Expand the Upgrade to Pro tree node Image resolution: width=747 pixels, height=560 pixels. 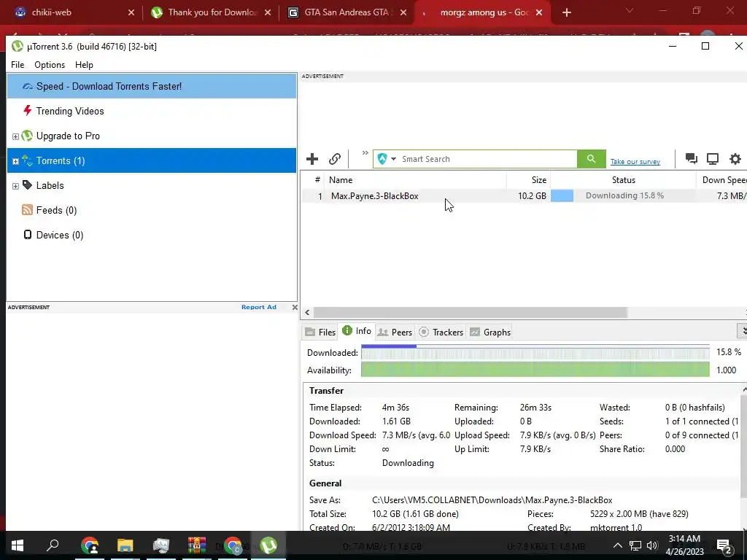[15, 136]
